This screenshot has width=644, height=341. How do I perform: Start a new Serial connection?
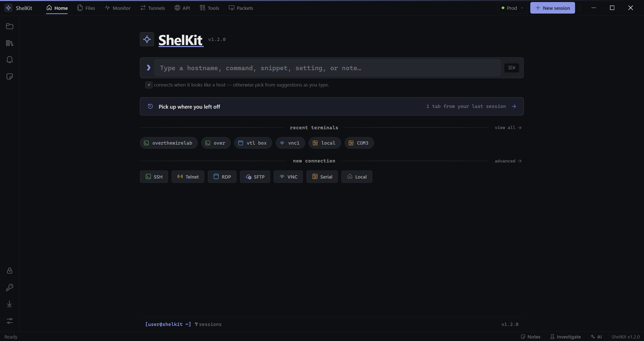tap(322, 177)
